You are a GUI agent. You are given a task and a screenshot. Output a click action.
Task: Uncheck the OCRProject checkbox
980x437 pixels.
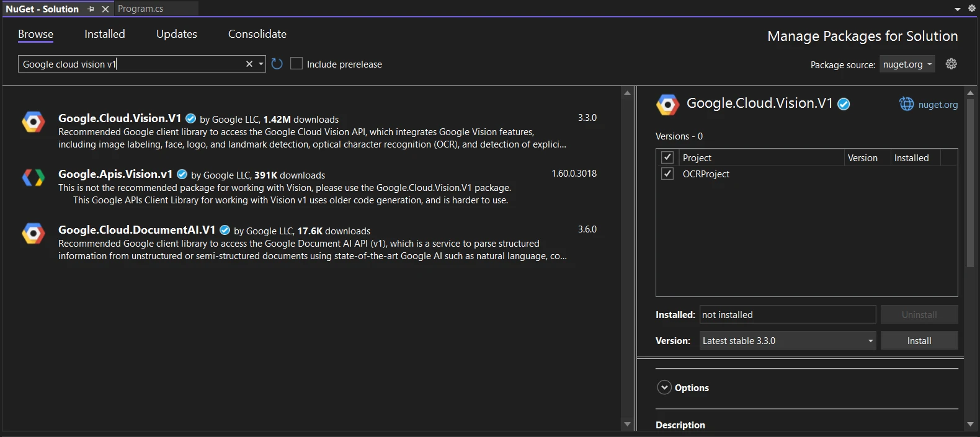(667, 174)
